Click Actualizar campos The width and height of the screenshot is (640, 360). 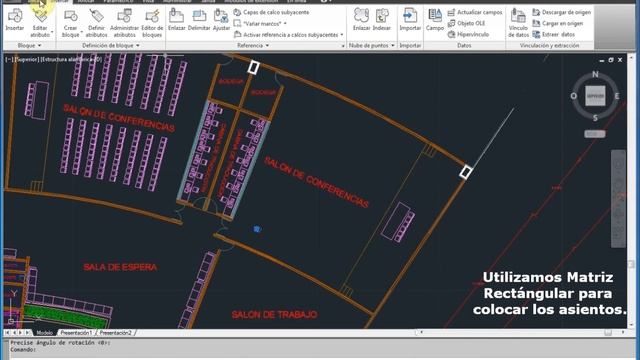[x=475, y=12]
